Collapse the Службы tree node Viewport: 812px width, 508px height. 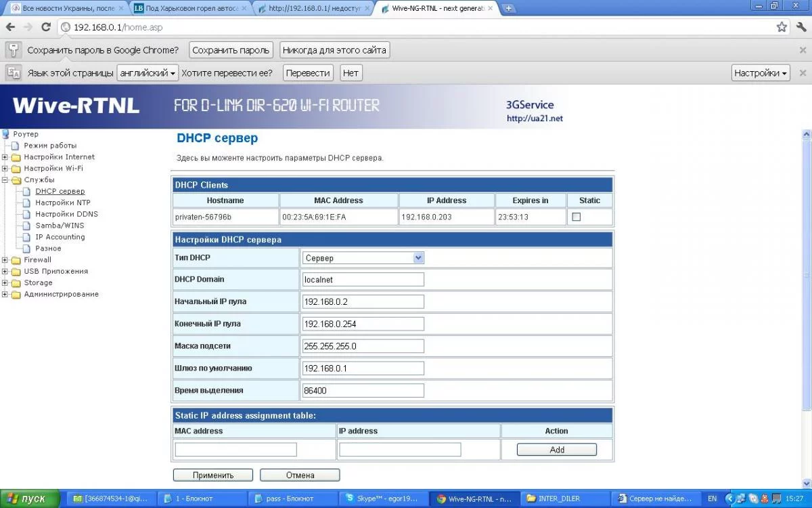pos(5,180)
